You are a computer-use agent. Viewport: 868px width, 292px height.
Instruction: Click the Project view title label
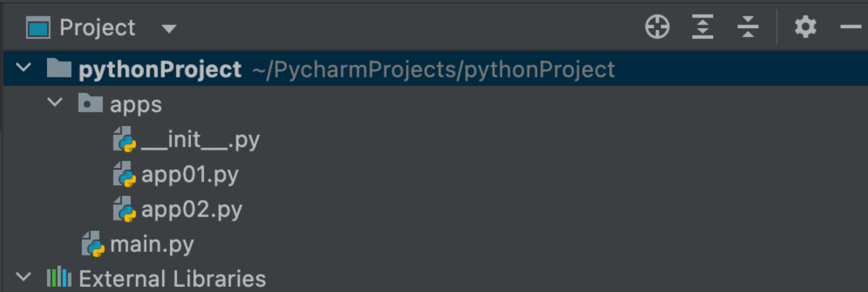97,28
